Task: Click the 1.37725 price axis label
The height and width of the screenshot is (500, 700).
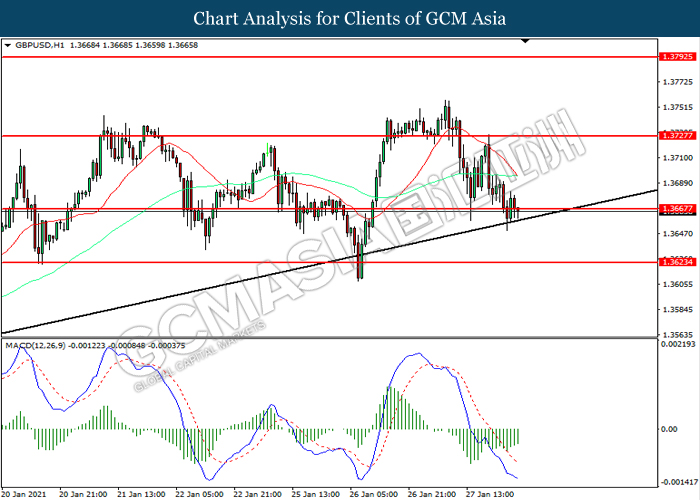Action: 678,83
